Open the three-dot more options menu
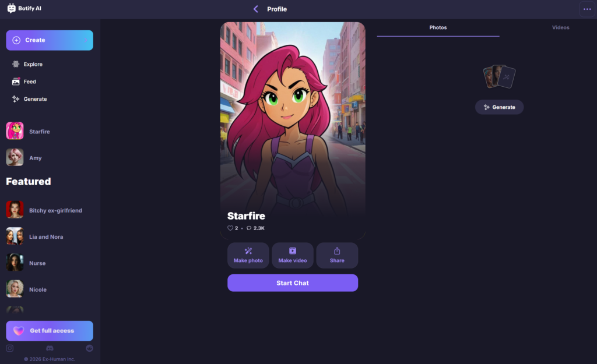 (587, 9)
